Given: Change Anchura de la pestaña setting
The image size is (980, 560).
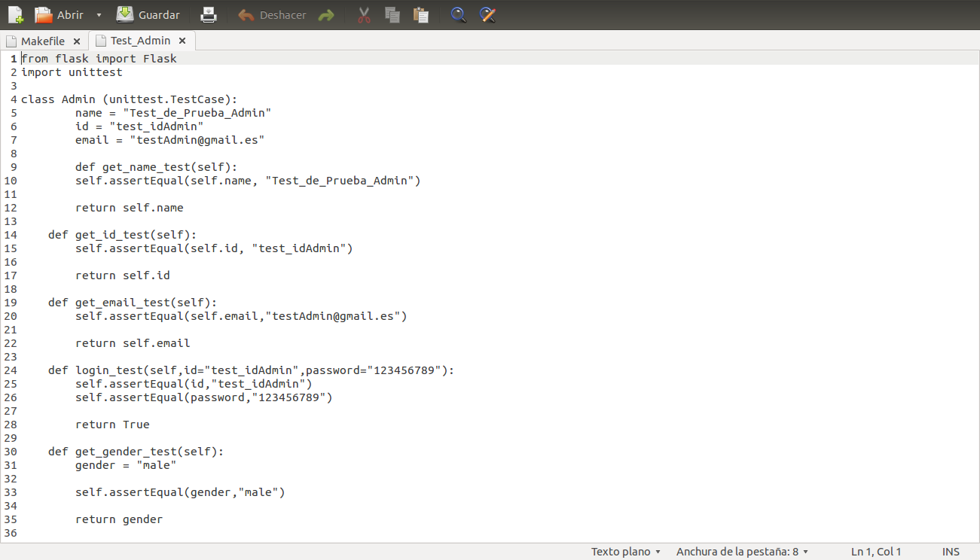Looking at the screenshot, I should [x=742, y=551].
